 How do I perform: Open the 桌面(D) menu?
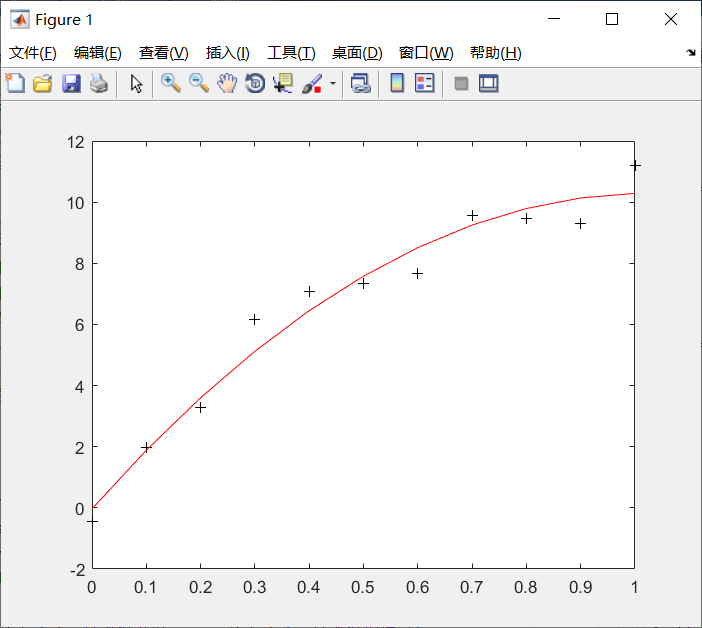point(357,53)
